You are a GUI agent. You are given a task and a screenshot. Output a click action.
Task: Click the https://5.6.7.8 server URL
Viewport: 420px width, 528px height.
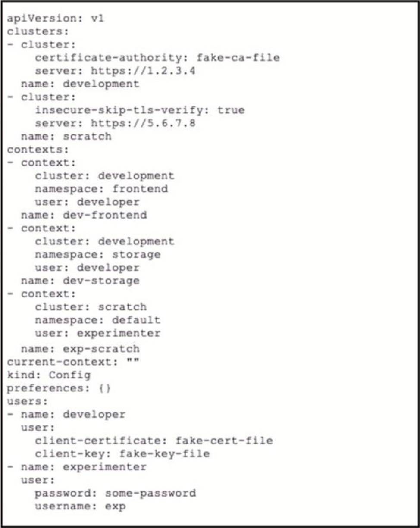coord(143,123)
